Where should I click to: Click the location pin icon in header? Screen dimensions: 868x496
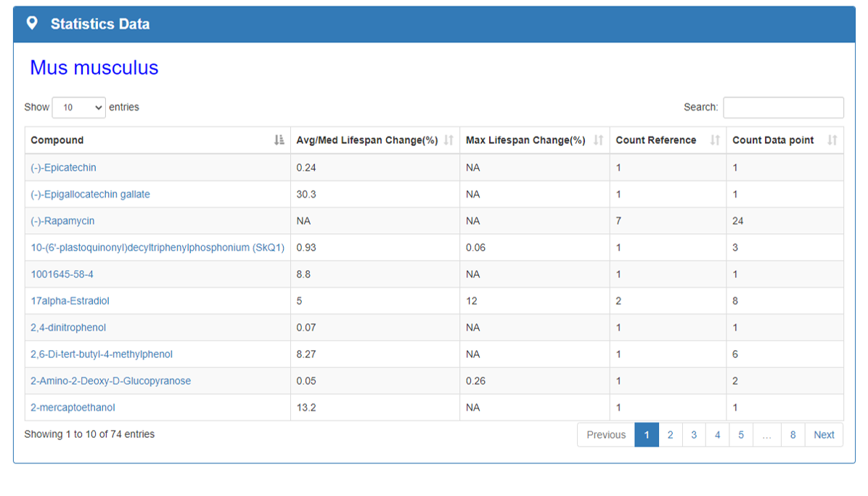32,23
